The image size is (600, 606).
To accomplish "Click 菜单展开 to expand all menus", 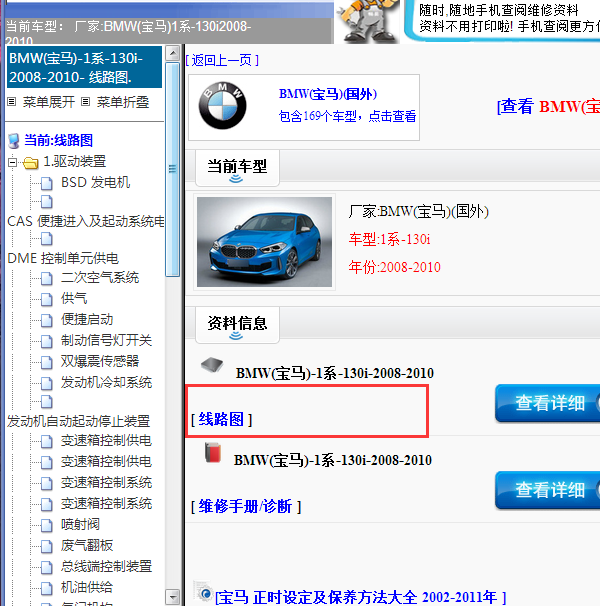I will point(49,102).
